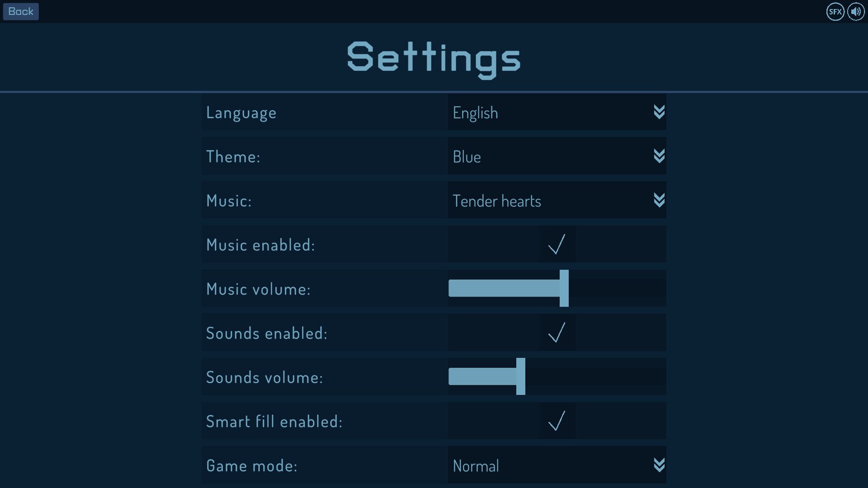This screenshot has width=868, height=488.
Task: Mute the music speaker icon
Action: point(856,11)
